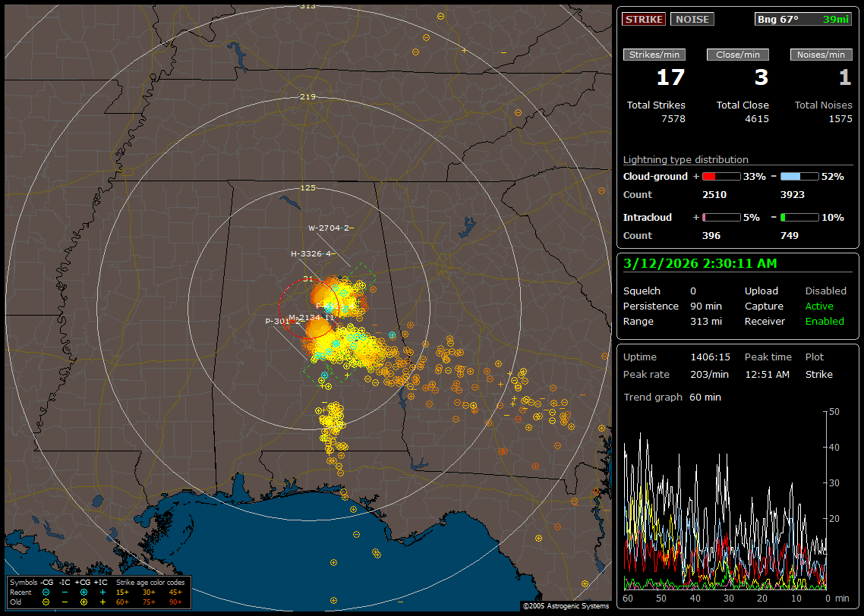The width and height of the screenshot is (864, 616).
Task: Click the yellow Old -IC dash symbol
Action: [65, 602]
